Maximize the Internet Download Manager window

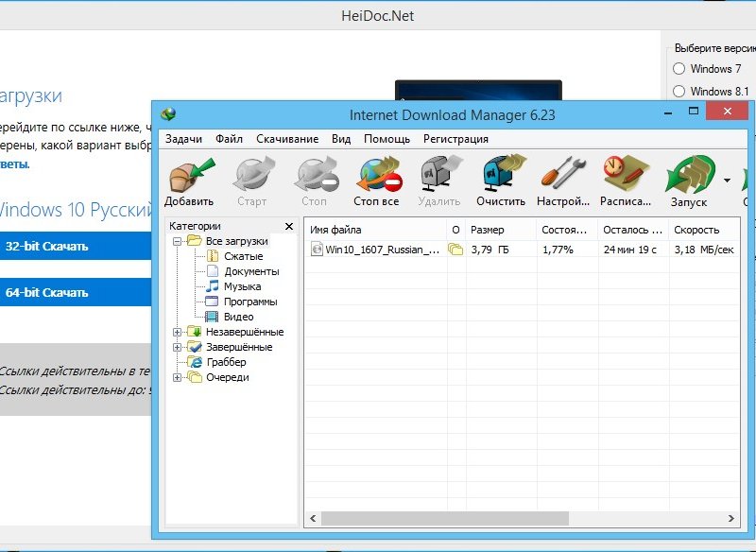pos(694,111)
